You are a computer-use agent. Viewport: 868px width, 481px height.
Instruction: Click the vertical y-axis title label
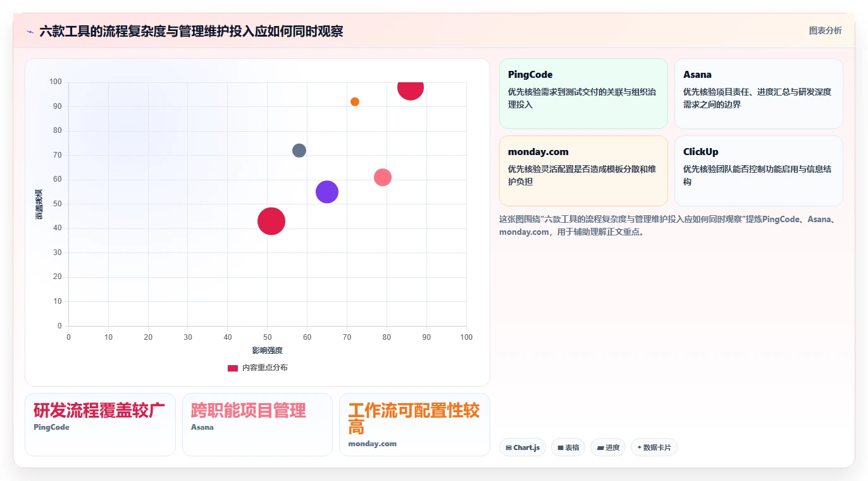pyautogui.click(x=39, y=204)
